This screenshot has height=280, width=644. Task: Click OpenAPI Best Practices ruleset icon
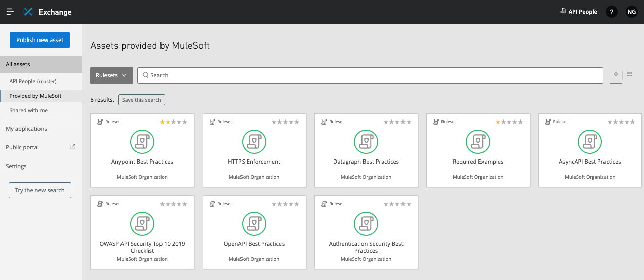[x=254, y=224]
